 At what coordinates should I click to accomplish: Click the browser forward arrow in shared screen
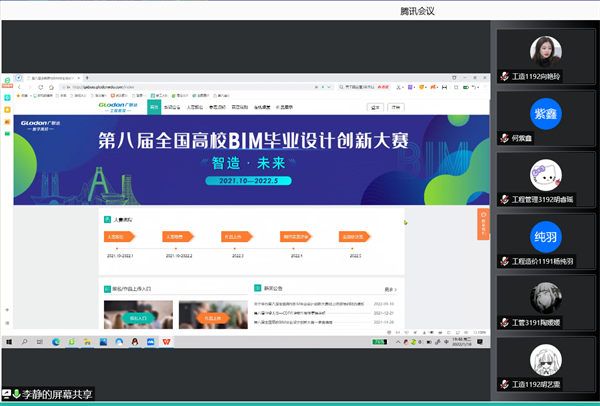coord(30,87)
